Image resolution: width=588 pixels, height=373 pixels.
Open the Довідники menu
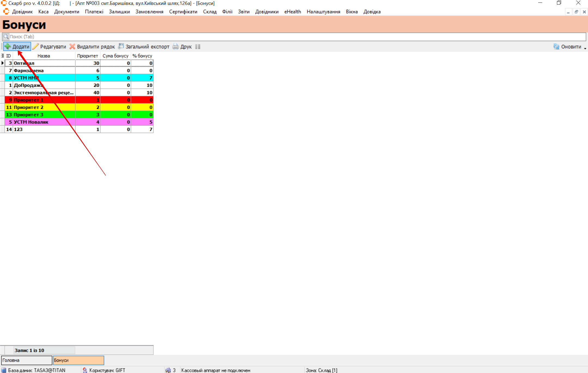267,12
